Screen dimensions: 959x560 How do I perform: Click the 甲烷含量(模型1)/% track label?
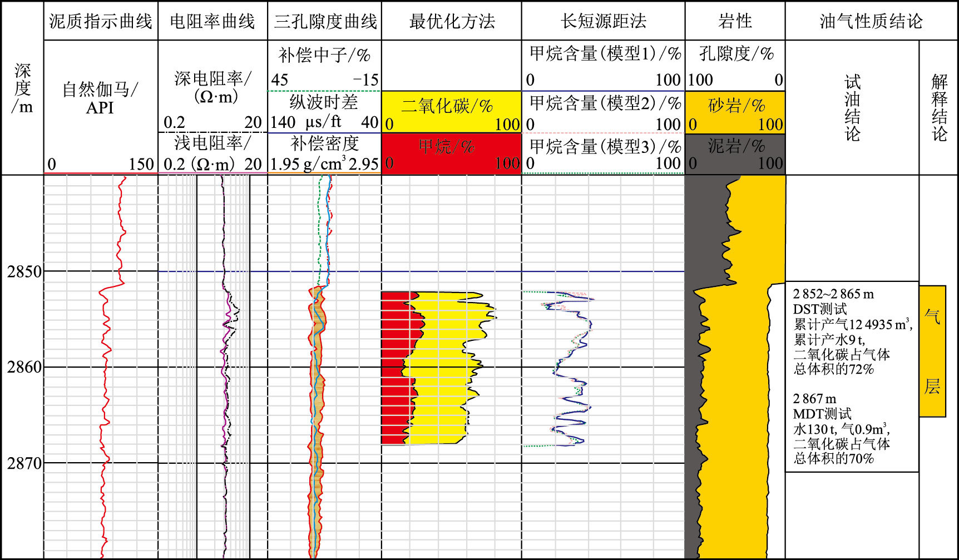coord(605,54)
